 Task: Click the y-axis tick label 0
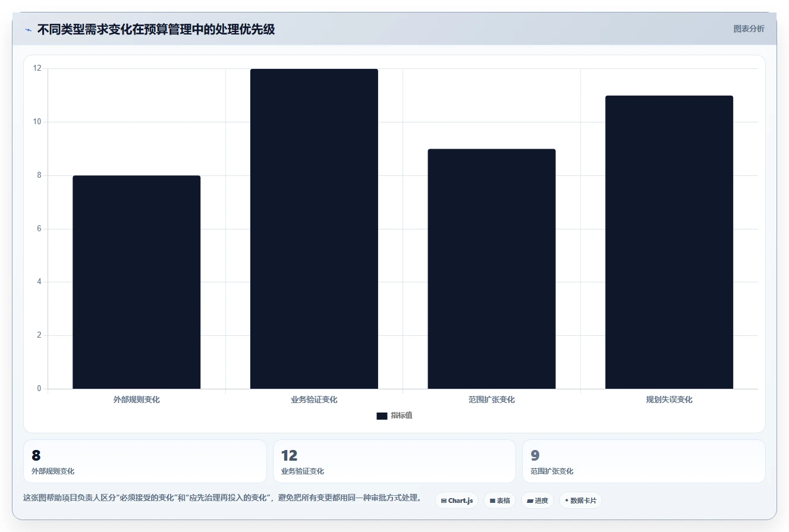point(39,389)
